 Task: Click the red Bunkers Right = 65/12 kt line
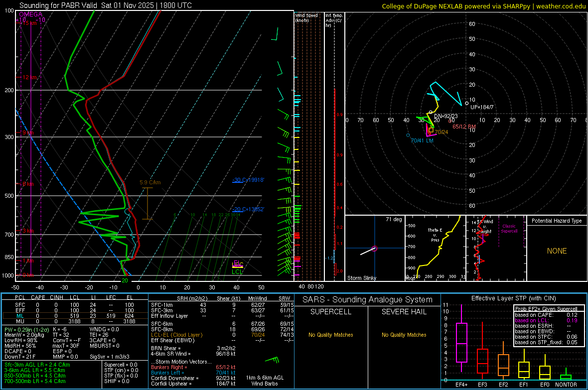pos(193,367)
